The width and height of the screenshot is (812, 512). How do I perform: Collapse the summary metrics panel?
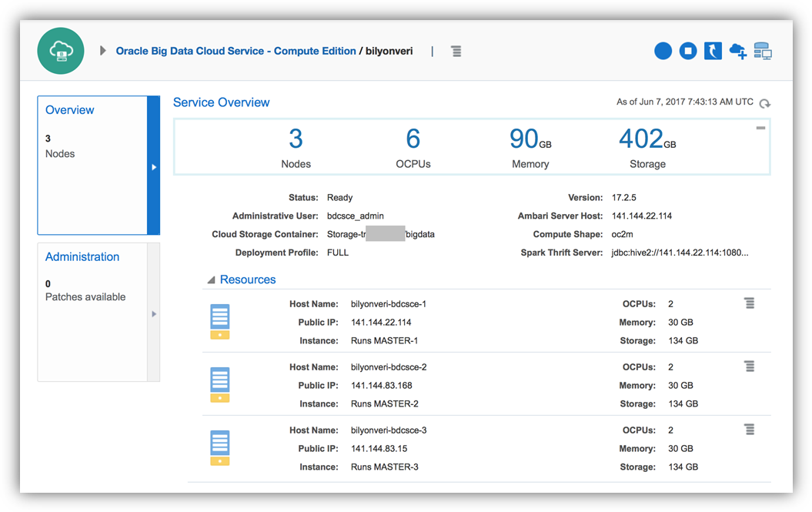(x=760, y=129)
